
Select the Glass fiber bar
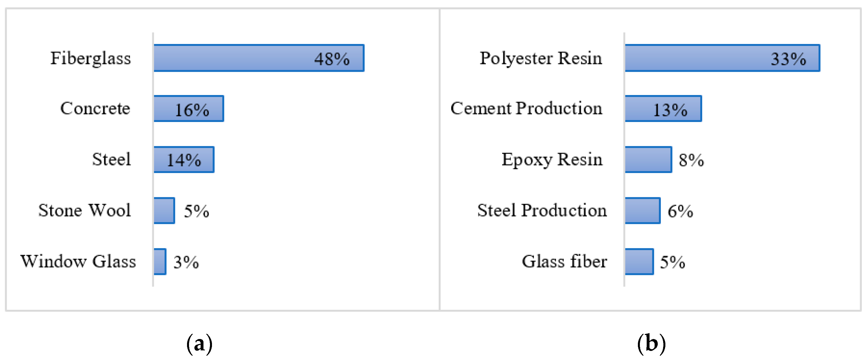[639, 262]
